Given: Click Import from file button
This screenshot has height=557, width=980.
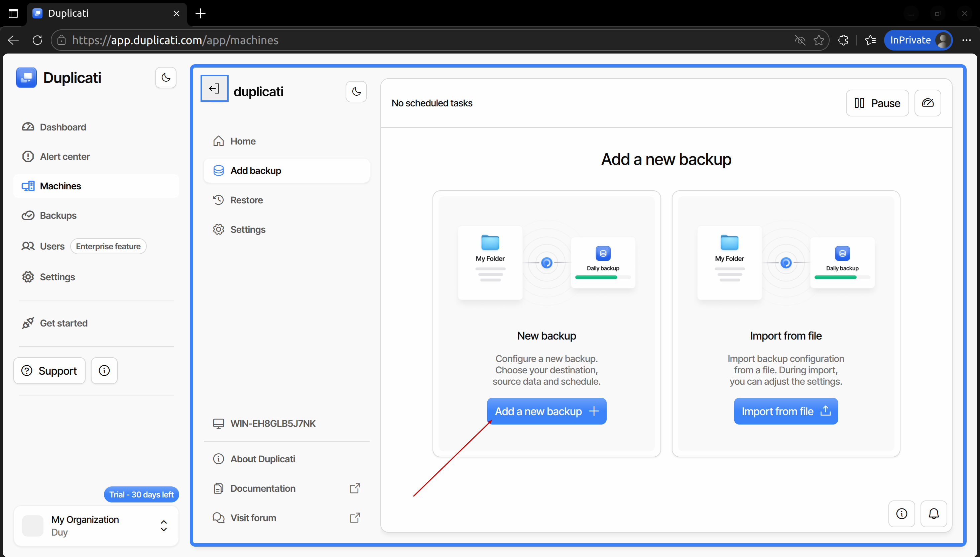Looking at the screenshot, I should (x=785, y=411).
